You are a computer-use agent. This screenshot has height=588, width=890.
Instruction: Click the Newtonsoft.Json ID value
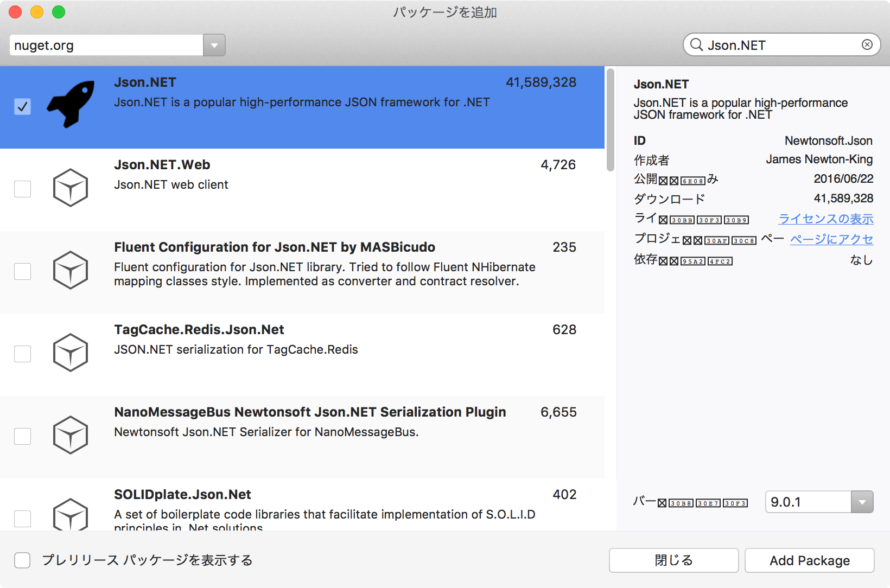(829, 140)
